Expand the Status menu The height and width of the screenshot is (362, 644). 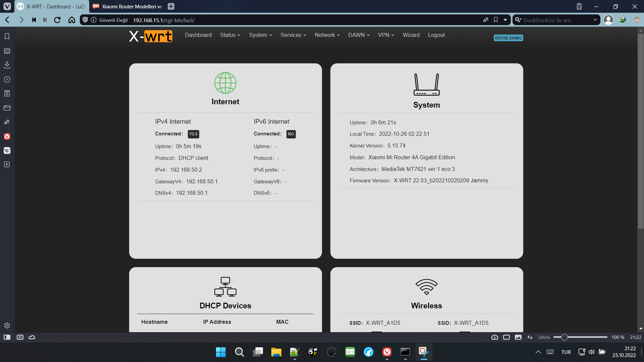pyautogui.click(x=230, y=35)
